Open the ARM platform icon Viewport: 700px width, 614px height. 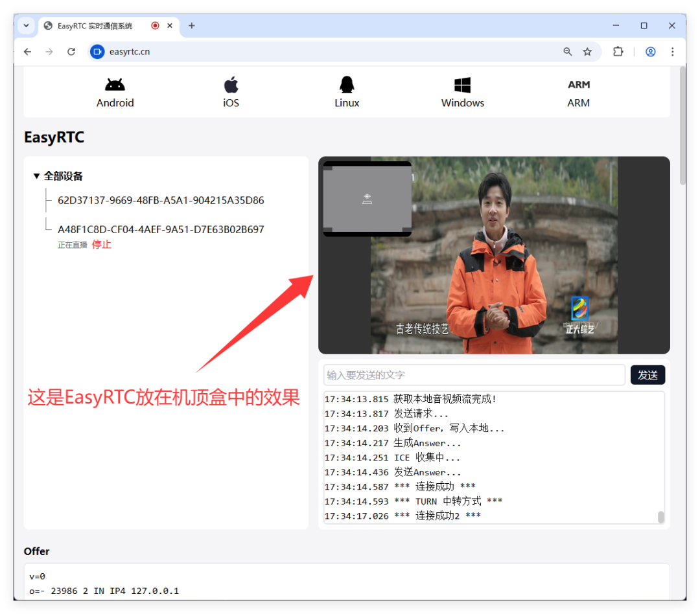coord(579,84)
